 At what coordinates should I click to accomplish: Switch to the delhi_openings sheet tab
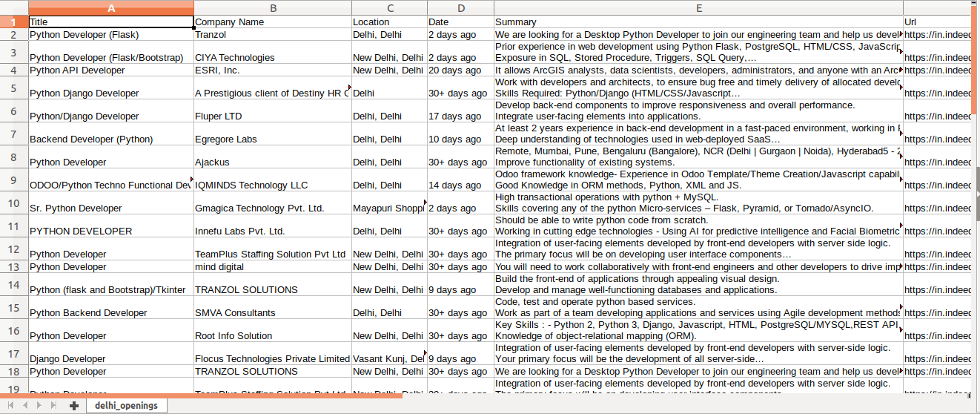tap(126, 406)
